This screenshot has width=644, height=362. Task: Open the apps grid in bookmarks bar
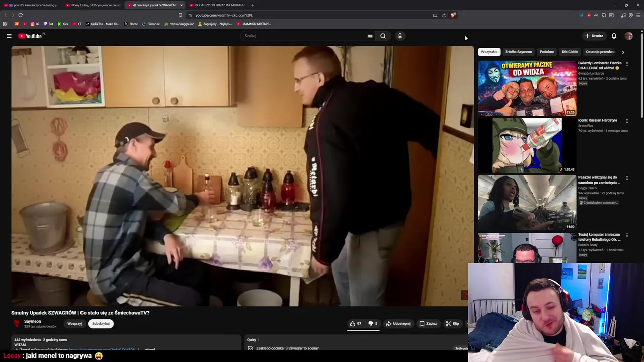[x=5, y=24]
